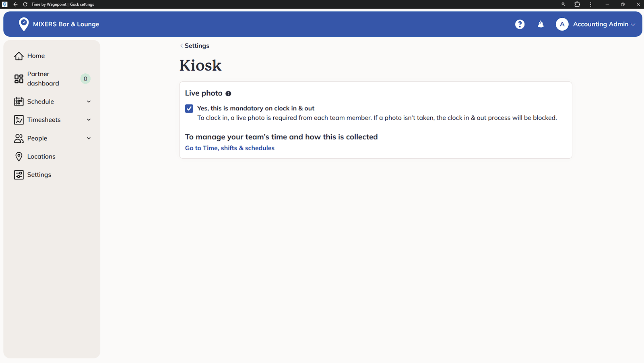Expand the People menu chevron
644x363 pixels.
[89, 138]
